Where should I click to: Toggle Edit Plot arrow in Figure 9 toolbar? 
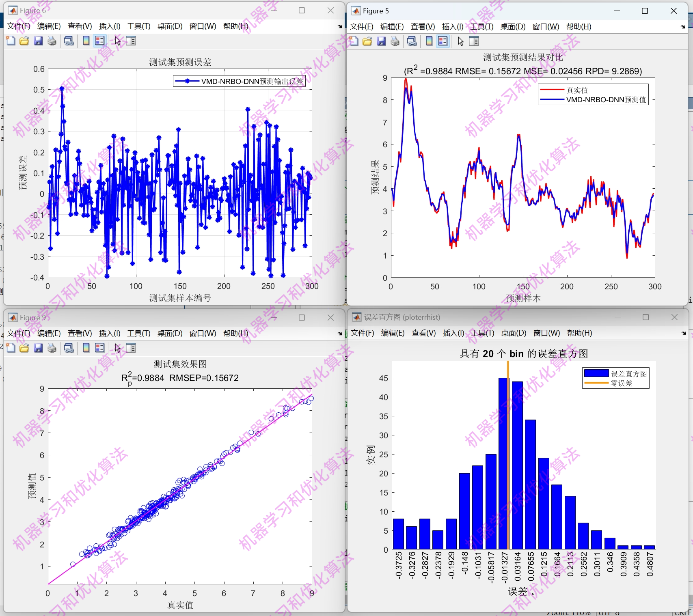117,348
